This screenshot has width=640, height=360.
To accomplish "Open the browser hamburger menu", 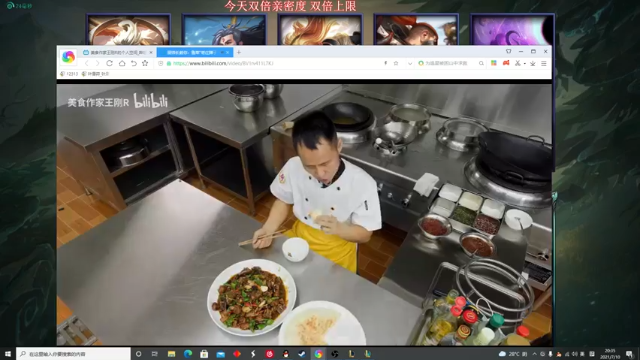I will [544, 63].
